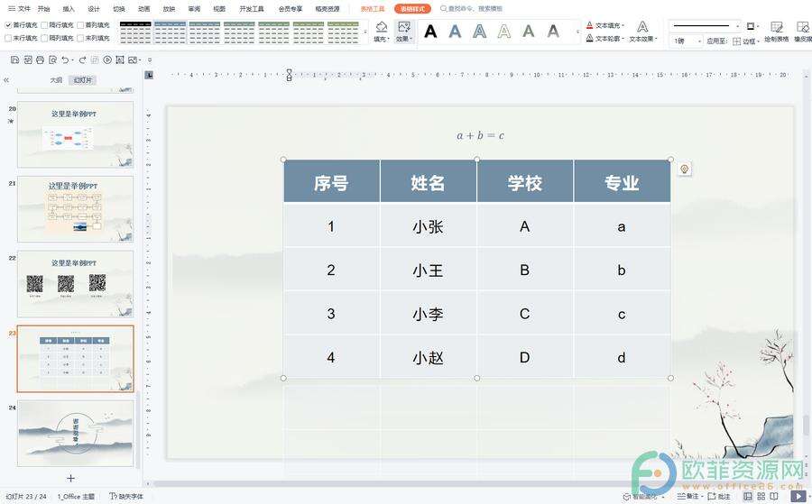The width and height of the screenshot is (812, 504).
Task: Collapse the slide panel with double chevron
Action: (x=6, y=80)
